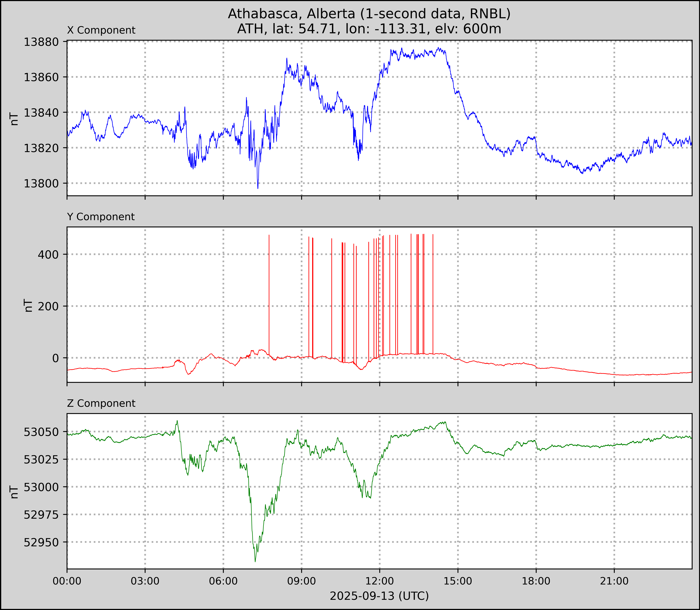
Task: Click the X Component panel label
Action: click(x=101, y=30)
